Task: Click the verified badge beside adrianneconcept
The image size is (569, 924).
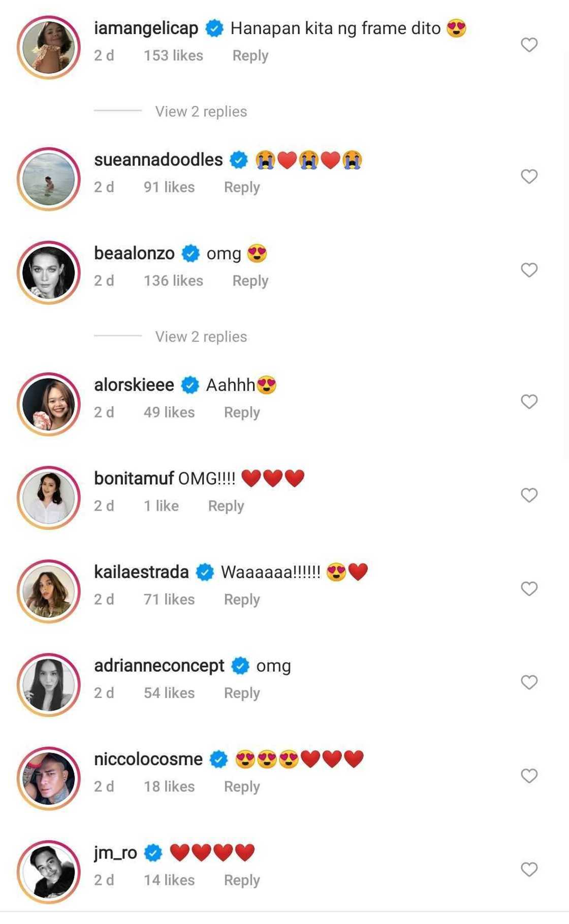Action: [x=240, y=664]
